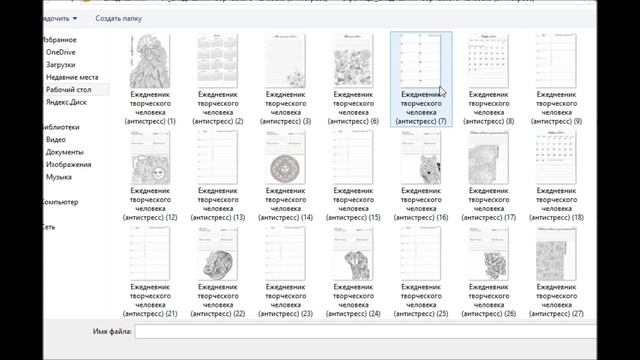Select the mandala thumbnail of file (14)

[285, 157]
